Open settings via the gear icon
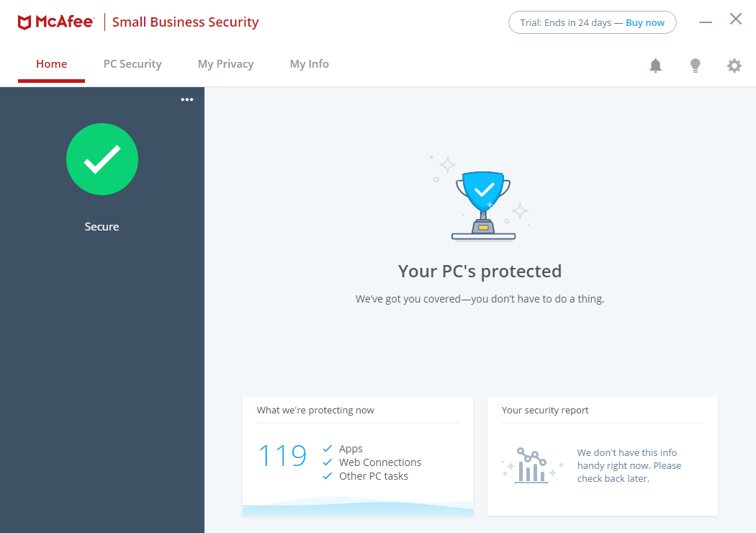756x533 pixels. point(734,66)
